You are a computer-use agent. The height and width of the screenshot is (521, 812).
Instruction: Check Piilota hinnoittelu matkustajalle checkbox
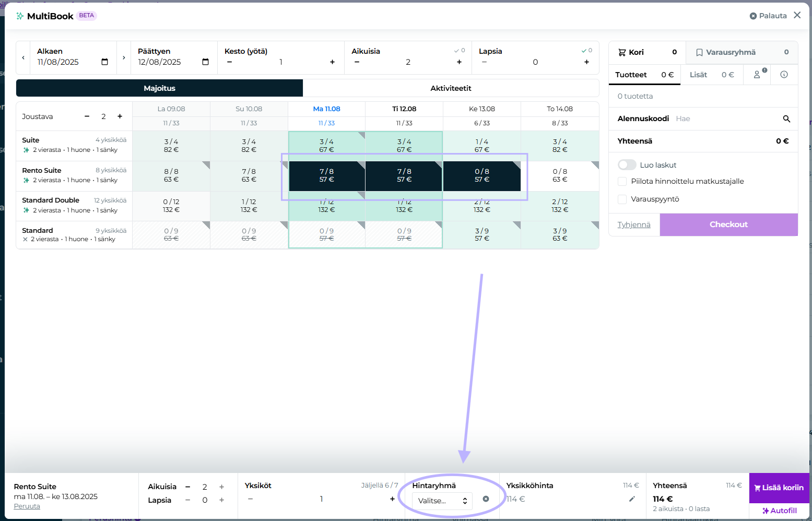pos(622,181)
